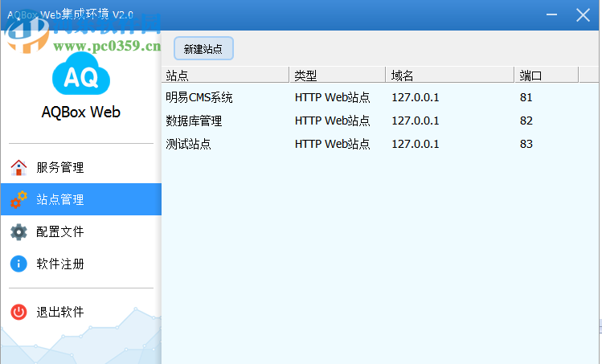The width and height of the screenshot is (602, 364).
Task: Close the AQBox Web window
Action: 583,15
